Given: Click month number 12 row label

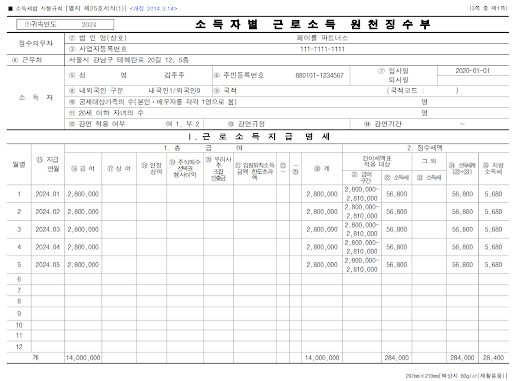Looking at the screenshot, I should click(x=19, y=347).
